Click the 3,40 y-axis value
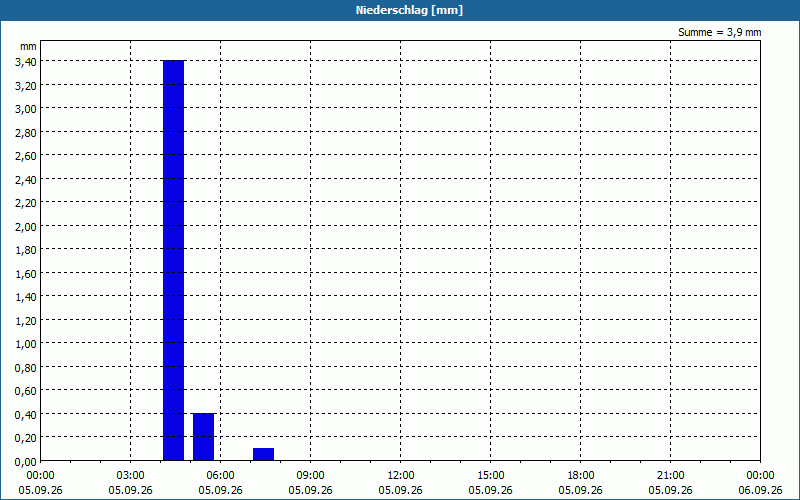The width and height of the screenshot is (800, 500). [x=26, y=62]
